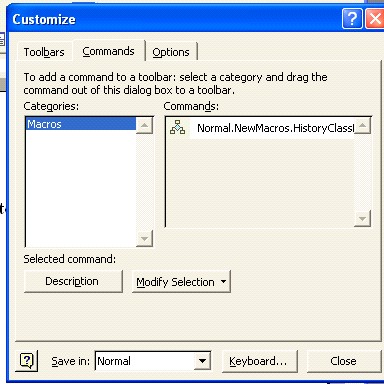Open the Modify Selection dropdown menu

pyautogui.click(x=181, y=282)
